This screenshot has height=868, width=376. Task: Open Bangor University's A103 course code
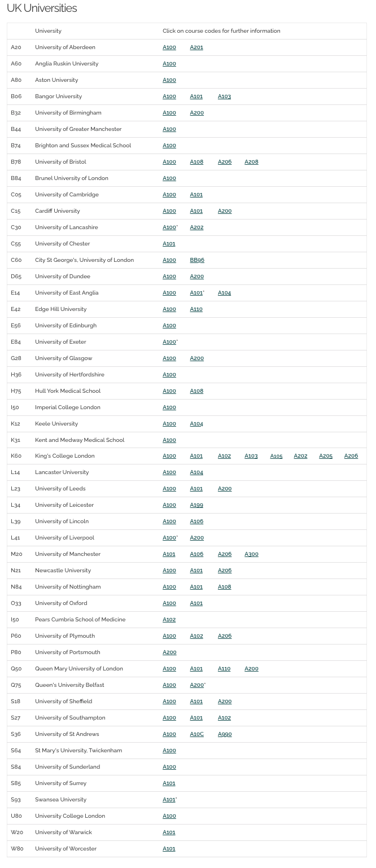coord(224,97)
